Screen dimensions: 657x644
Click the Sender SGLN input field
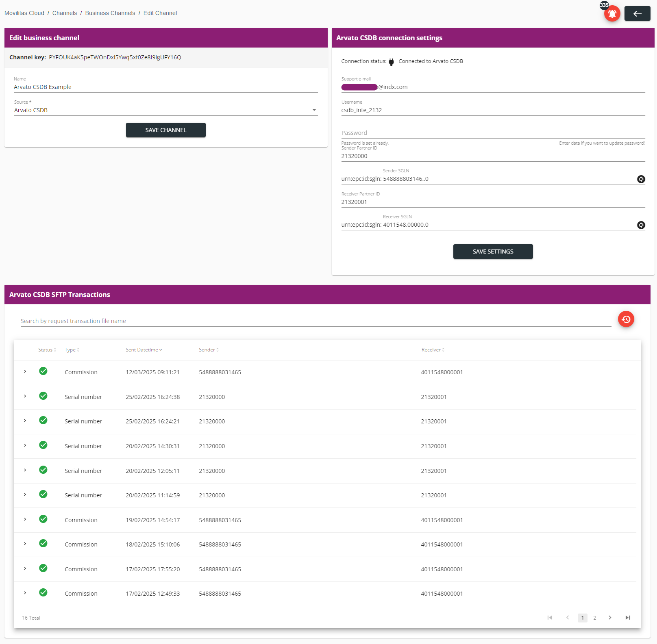click(508, 179)
